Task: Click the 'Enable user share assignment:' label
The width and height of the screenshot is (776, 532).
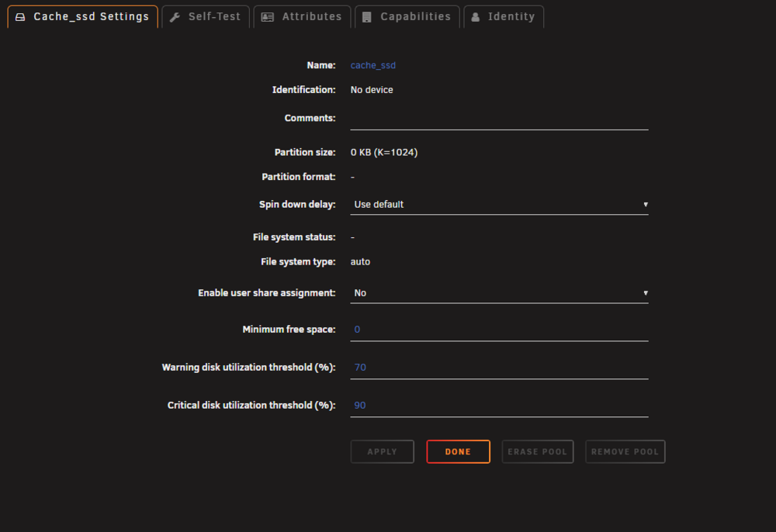Action: pyautogui.click(x=267, y=293)
